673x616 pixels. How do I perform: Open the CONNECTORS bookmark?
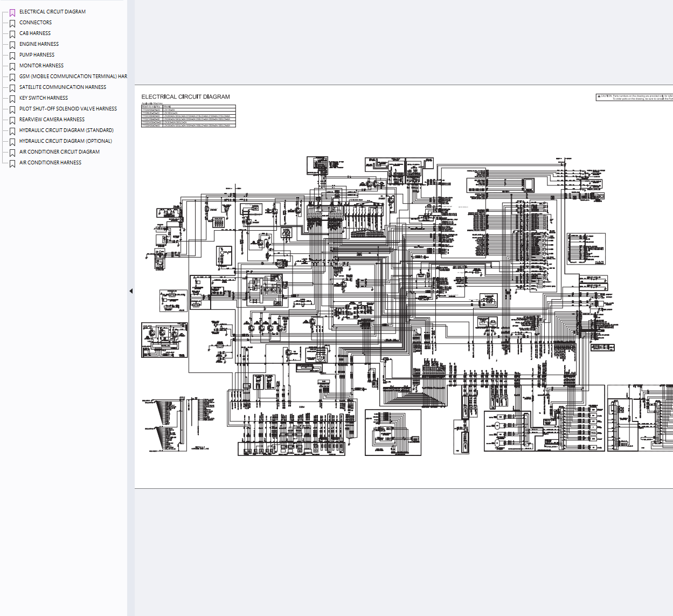[x=36, y=23]
